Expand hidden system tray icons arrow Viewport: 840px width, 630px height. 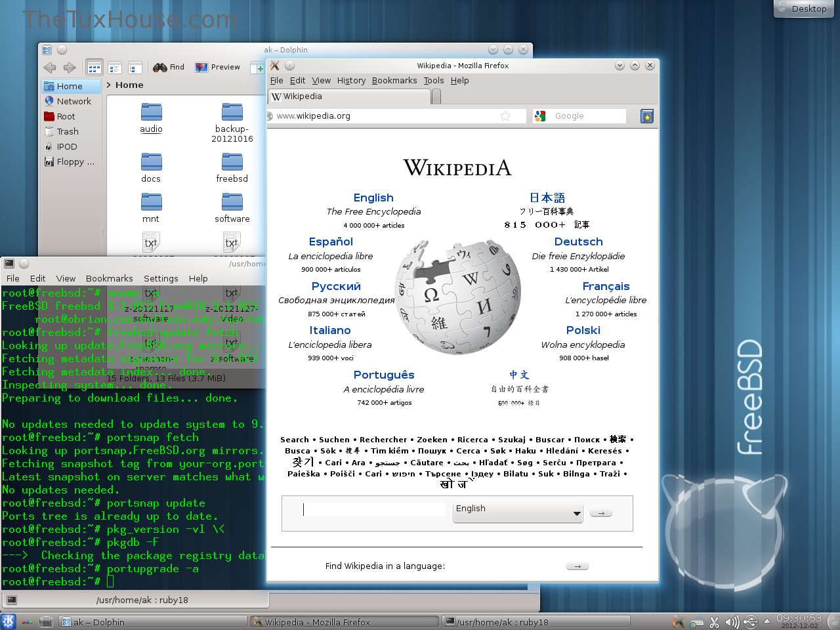[x=766, y=621]
